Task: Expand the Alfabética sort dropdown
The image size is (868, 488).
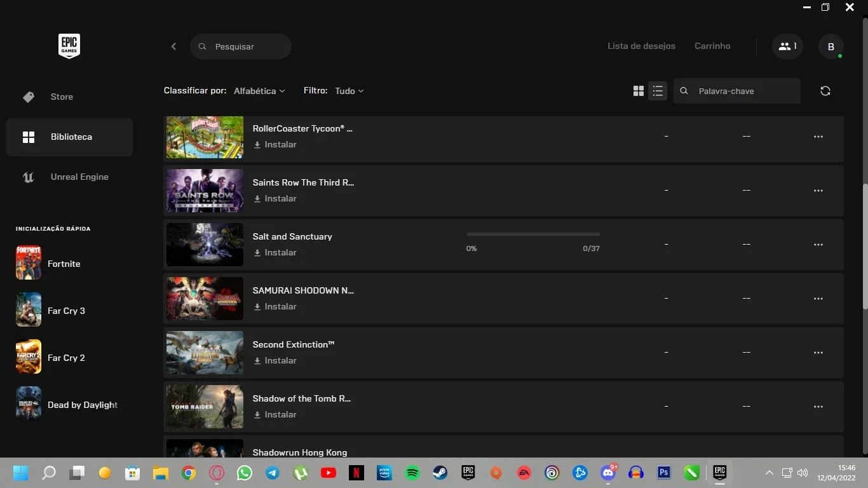Action: (259, 91)
